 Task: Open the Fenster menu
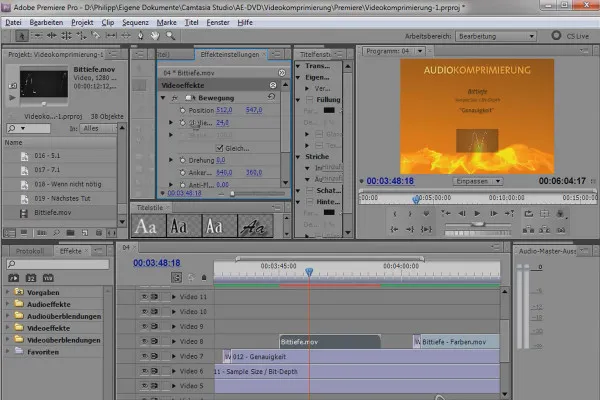(218, 23)
